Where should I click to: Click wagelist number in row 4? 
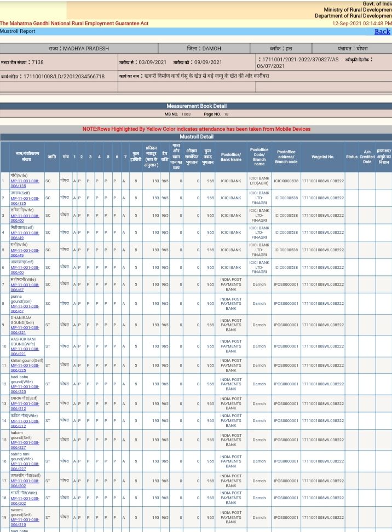pos(323,233)
